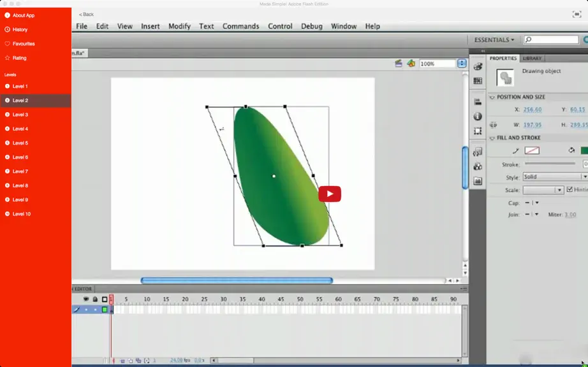
Task: Open the Transform panel icon
Action: point(478,131)
